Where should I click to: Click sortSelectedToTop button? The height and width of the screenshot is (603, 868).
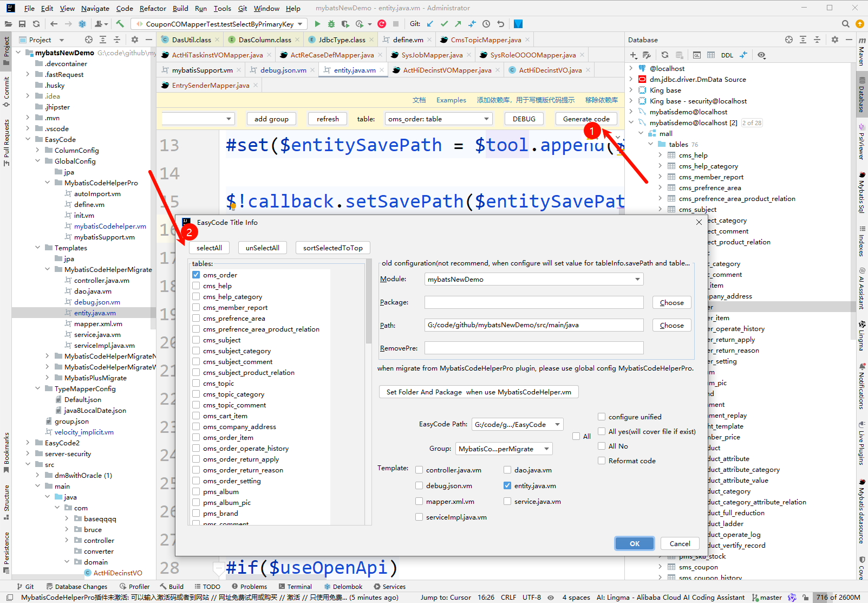pyautogui.click(x=333, y=248)
